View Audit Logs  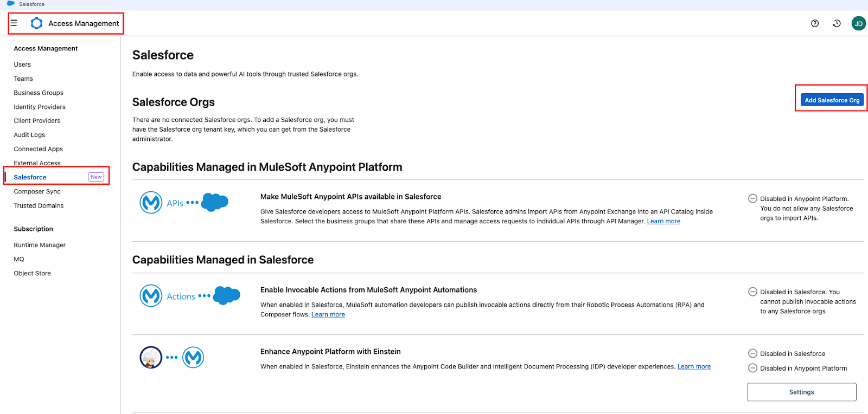pyautogui.click(x=29, y=135)
